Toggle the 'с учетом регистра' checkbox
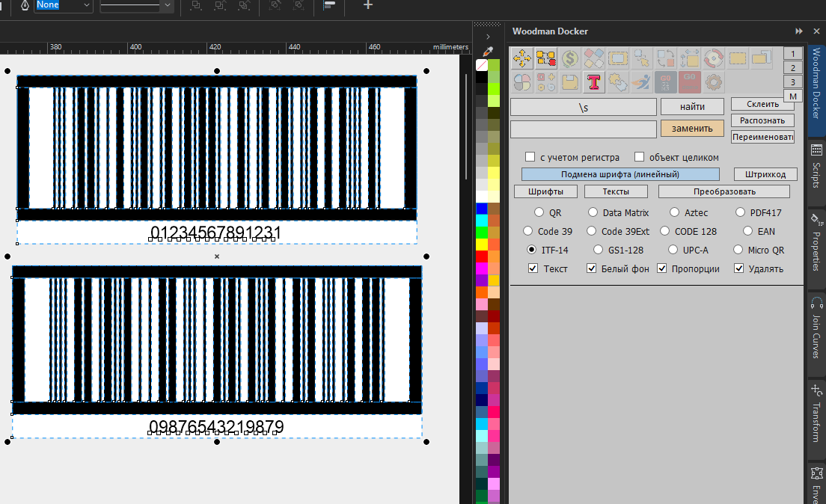 530,157
